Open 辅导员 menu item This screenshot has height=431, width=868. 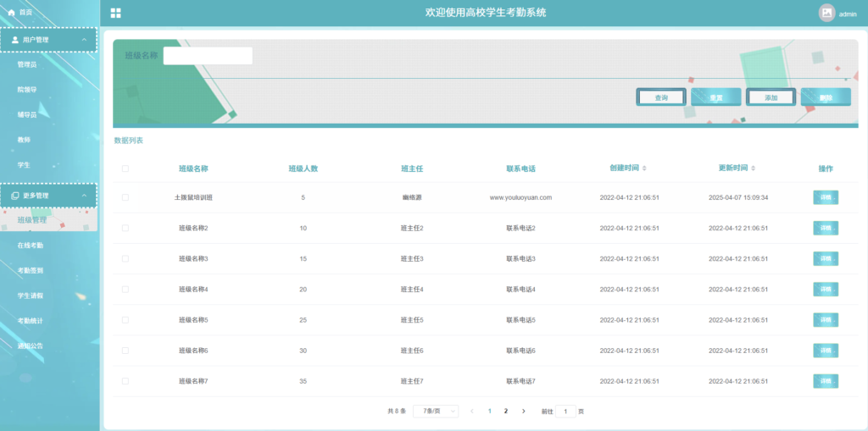[x=27, y=114]
